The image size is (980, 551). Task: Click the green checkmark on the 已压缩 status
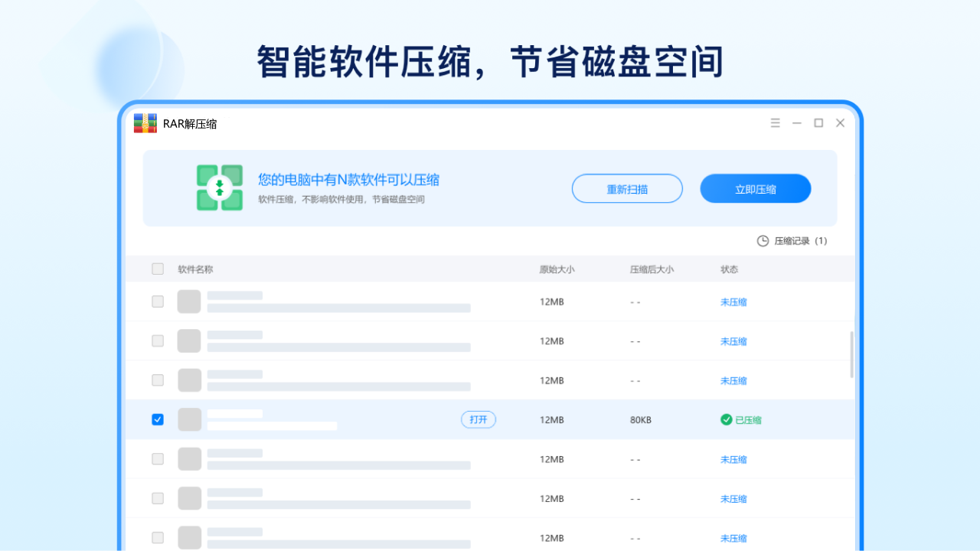pyautogui.click(x=724, y=419)
